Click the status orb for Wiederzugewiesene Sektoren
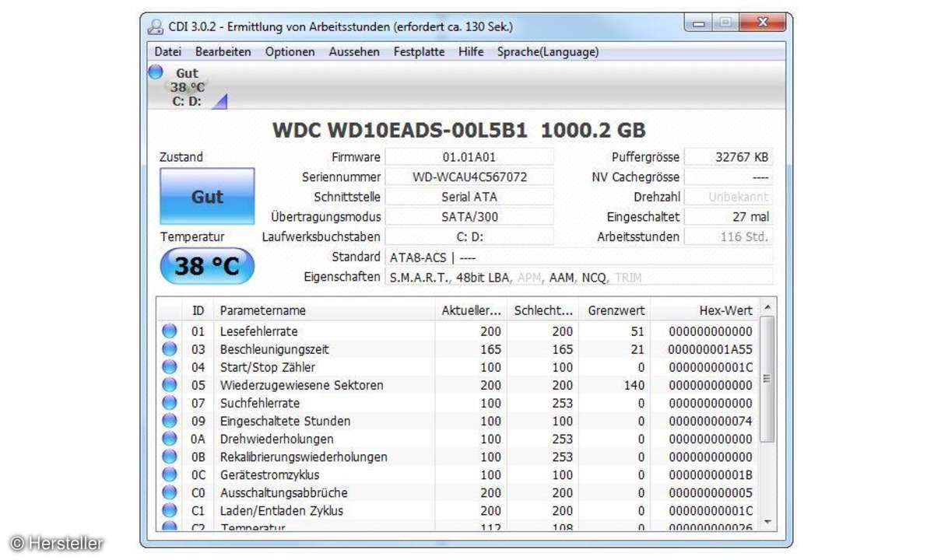Screen dimensions: 934x560 click(169, 384)
